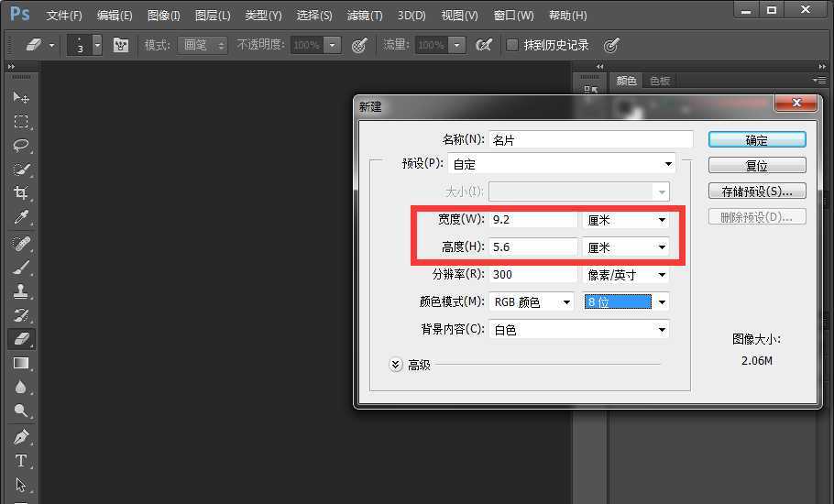The width and height of the screenshot is (834, 504).
Task: Select the Pen tool
Action: [x=21, y=437]
